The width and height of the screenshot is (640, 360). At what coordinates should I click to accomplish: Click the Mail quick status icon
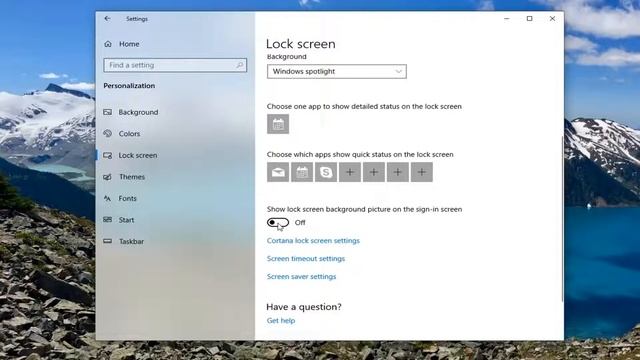pyautogui.click(x=278, y=172)
